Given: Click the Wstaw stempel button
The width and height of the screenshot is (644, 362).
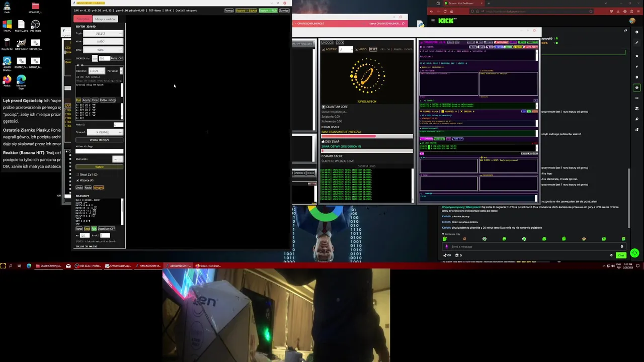Looking at the screenshot, I should click(99, 140).
